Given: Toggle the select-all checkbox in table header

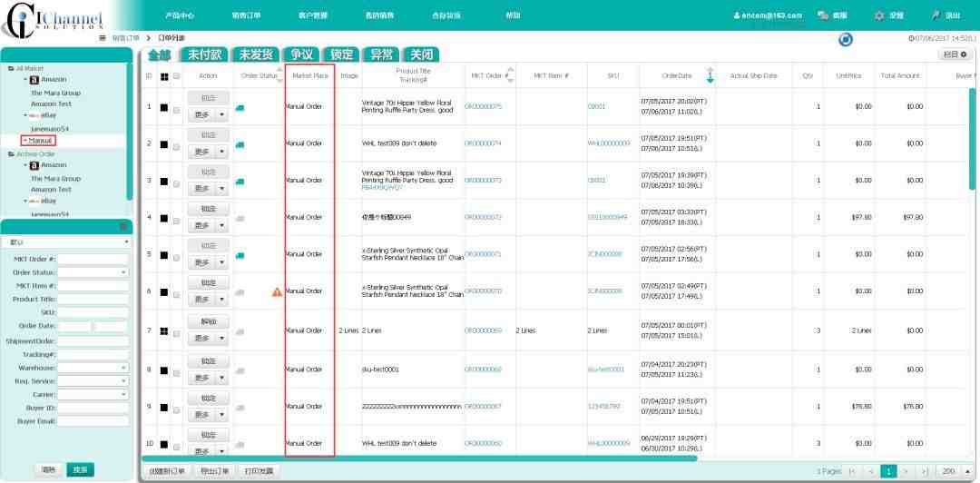Looking at the screenshot, I should click(x=177, y=76).
